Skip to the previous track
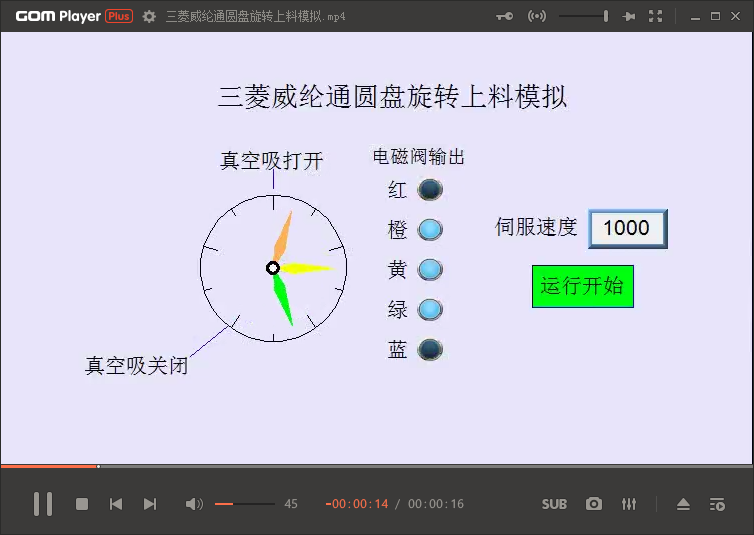The image size is (754, 535). pos(116,504)
